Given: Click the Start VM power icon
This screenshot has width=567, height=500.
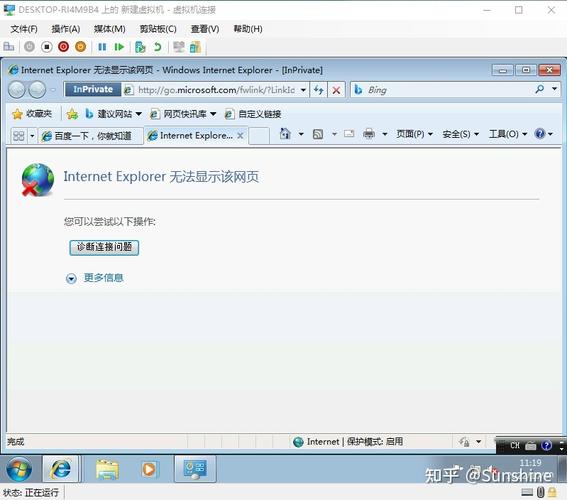Looking at the screenshot, I should [29, 47].
